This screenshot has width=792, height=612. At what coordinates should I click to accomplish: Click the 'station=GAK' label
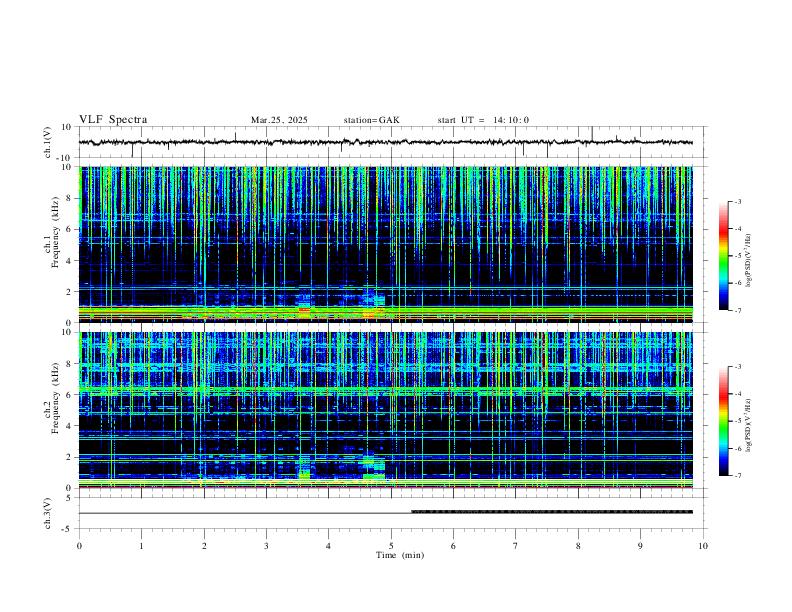[x=371, y=120]
